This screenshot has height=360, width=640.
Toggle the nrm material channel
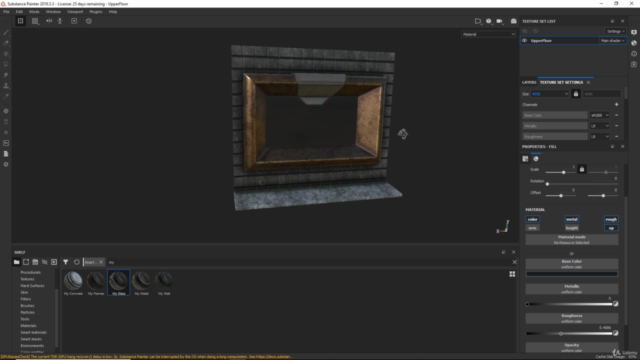point(532,228)
